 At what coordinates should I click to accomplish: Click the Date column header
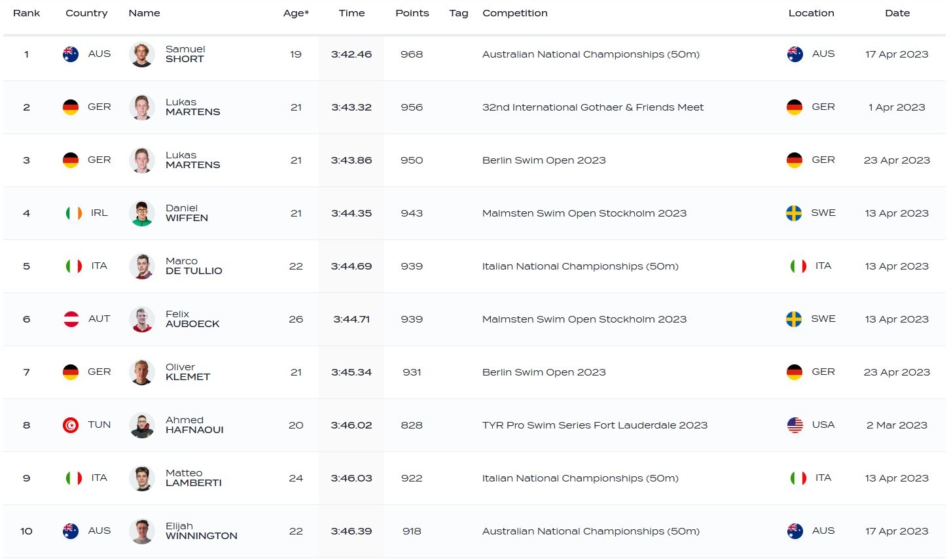[x=897, y=13]
